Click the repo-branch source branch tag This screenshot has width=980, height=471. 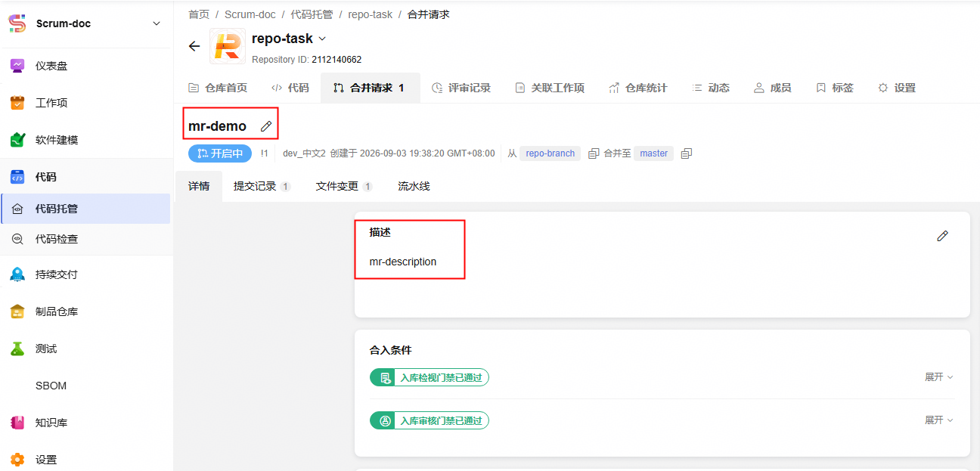550,153
